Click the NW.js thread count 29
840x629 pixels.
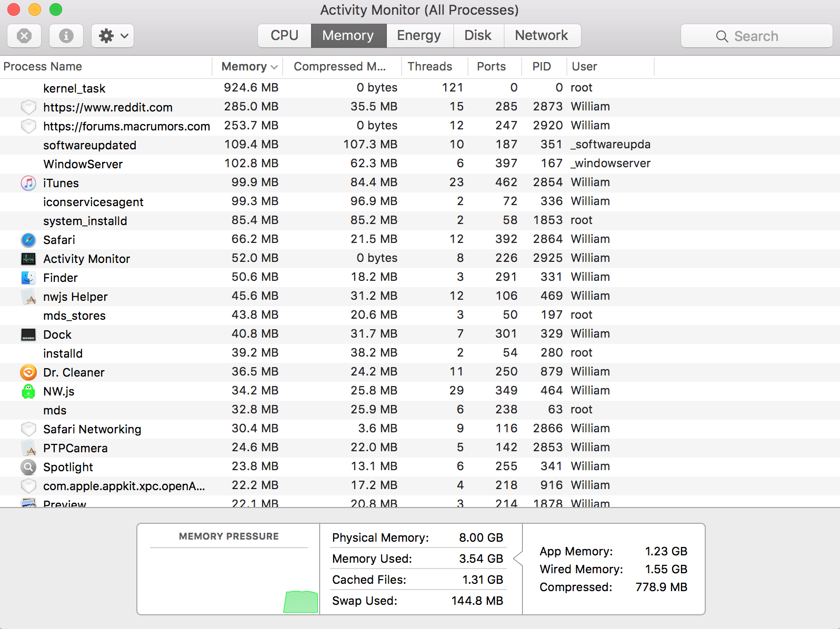click(456, 390)
